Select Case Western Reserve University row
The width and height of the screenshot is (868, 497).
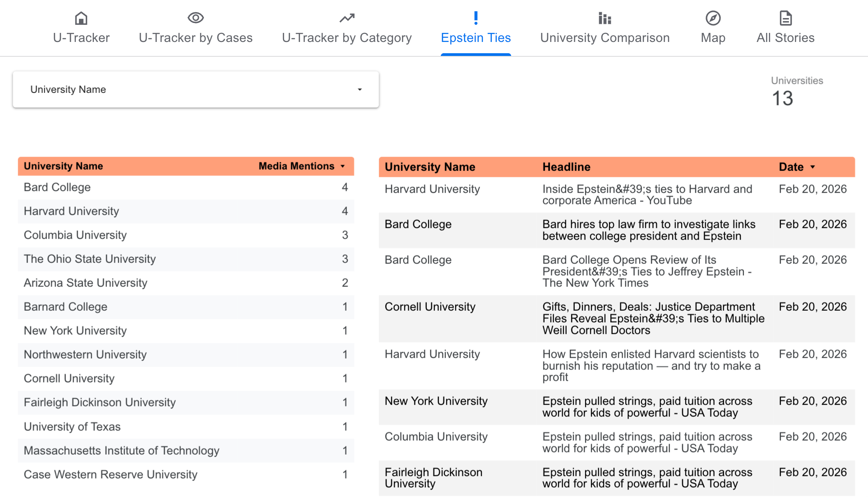tap(111, 474)
